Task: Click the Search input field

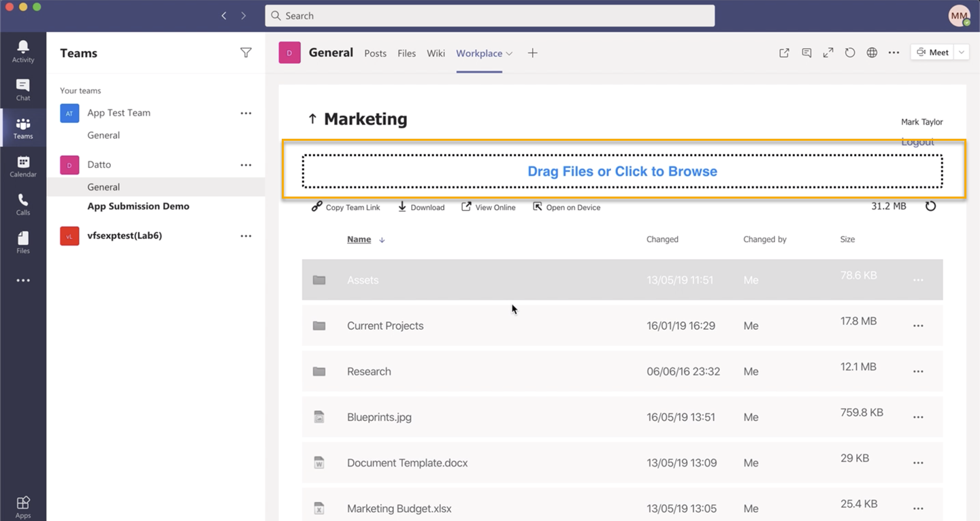Action: click(490, 16)
